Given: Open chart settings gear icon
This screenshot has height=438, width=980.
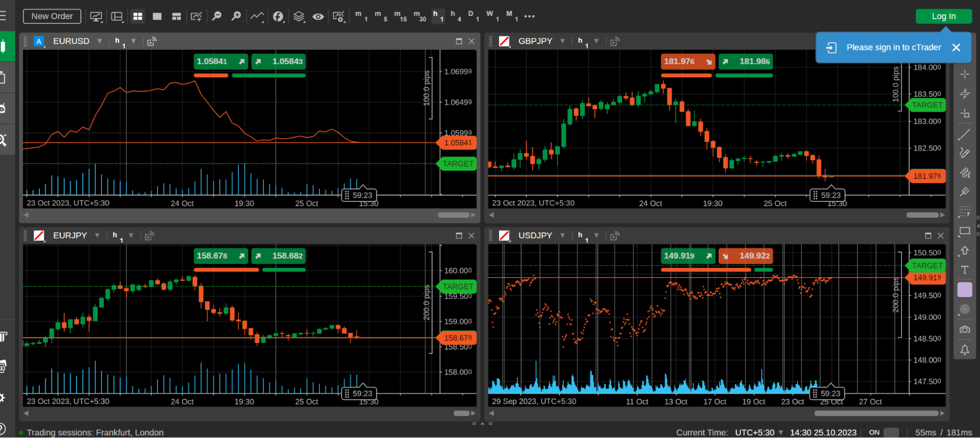Looking at the screenshot, I should (339, 17).
